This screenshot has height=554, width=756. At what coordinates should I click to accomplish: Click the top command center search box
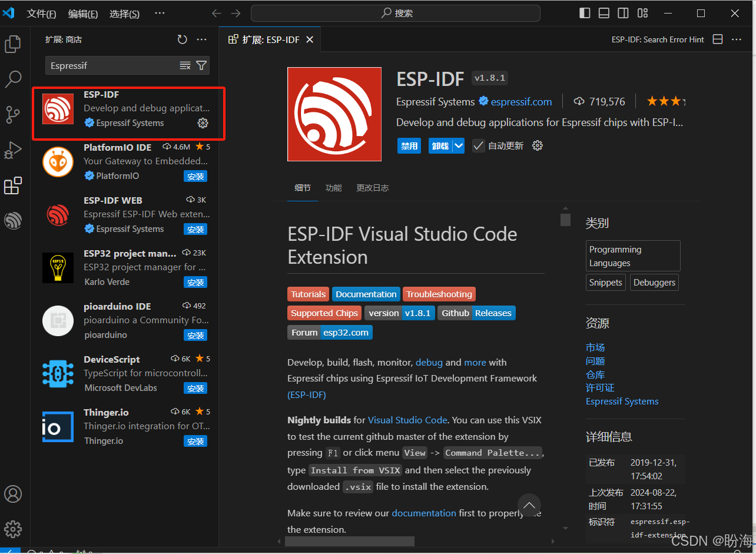[395, 13]
